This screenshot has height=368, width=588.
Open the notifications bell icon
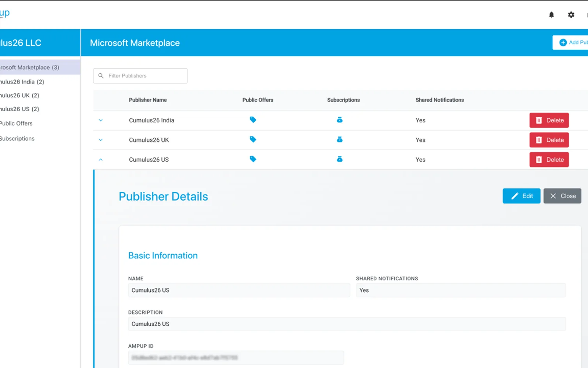tap(551, 15)
